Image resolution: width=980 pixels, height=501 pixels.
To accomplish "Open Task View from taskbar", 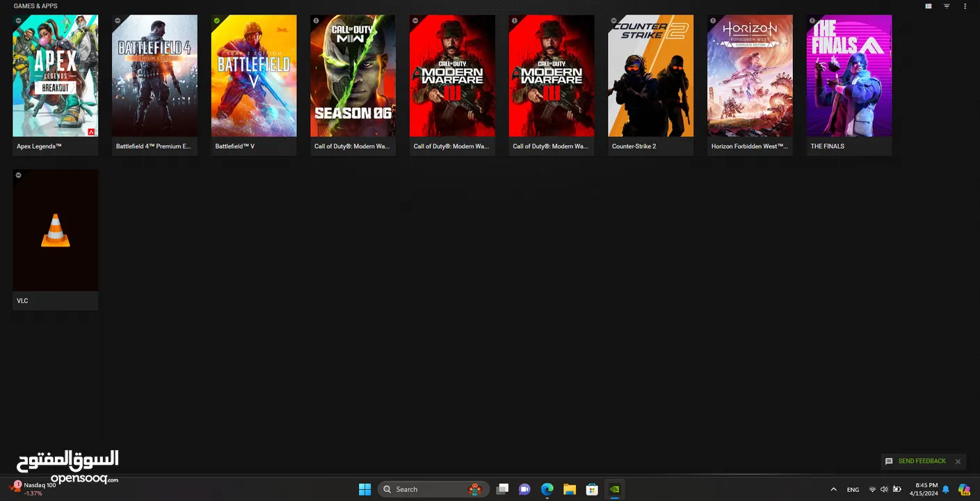I will (x=502, y=489).
